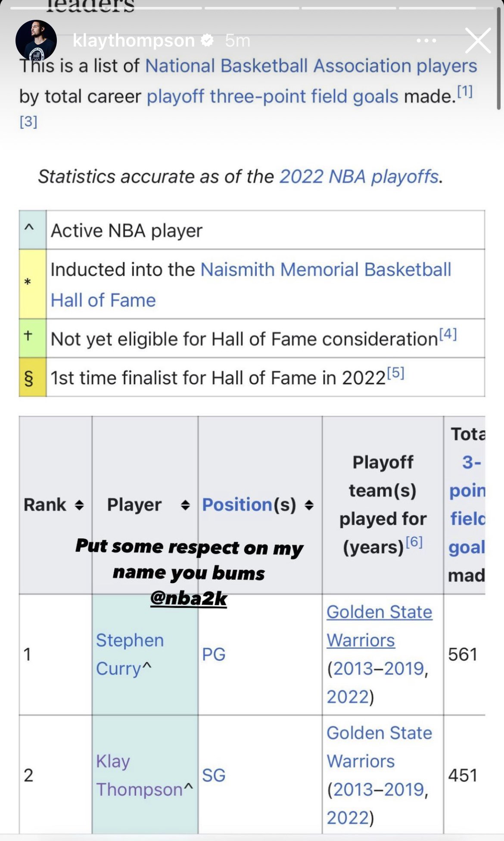Viewport: 504px width, 841px height.
Task: Tap klaythompson's profile picture
Action: pyautogui.click(x=36, y=41)
